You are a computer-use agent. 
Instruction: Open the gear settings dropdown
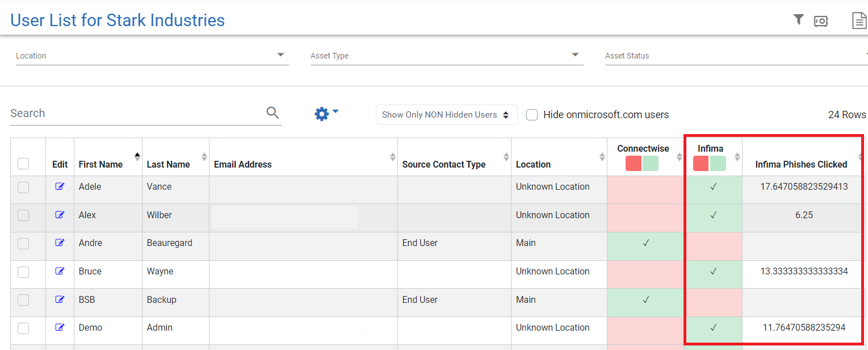pyautogui.click(x=326, y=114)
